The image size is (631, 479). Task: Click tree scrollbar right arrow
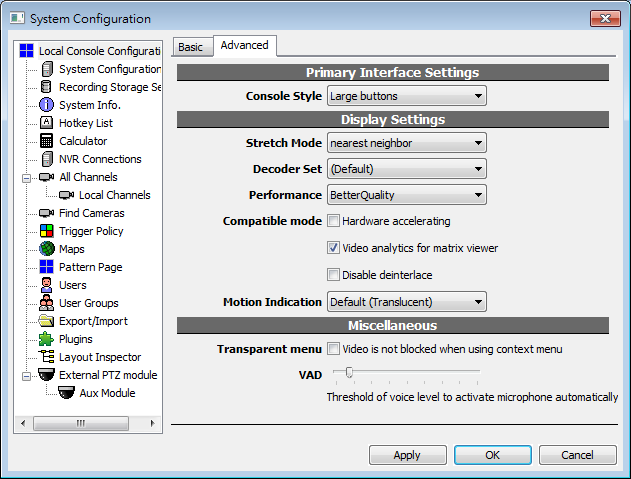click(152, 423)
